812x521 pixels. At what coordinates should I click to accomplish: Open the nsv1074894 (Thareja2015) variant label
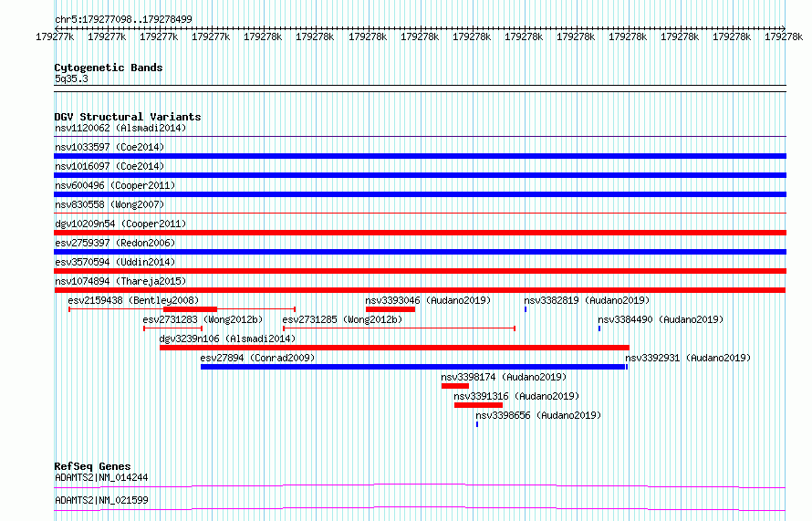pos(120,281)
